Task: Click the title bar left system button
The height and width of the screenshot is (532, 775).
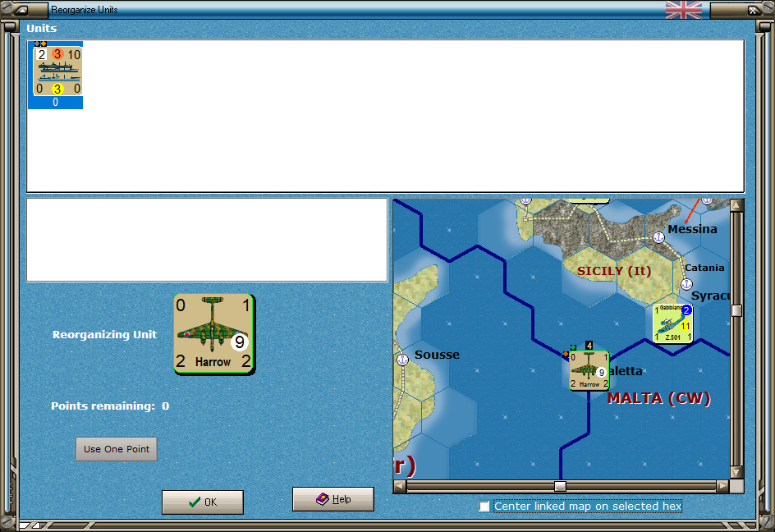Action: click(21, 10)
